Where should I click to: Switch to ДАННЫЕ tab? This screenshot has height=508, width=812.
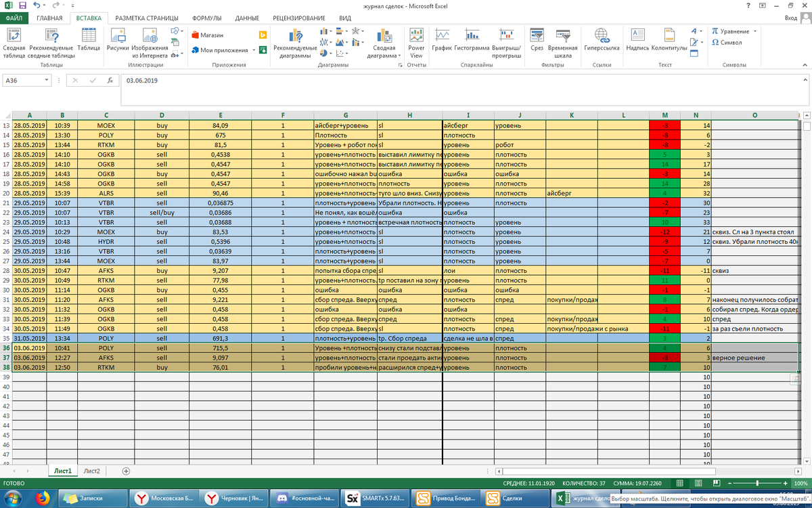(247, 18)
